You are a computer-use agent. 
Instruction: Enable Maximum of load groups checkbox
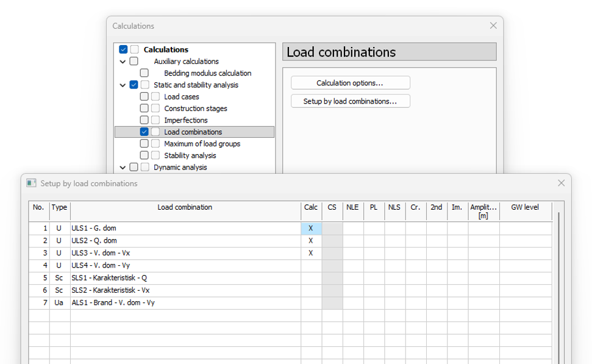pyautogui.click(x=144, y=143)
